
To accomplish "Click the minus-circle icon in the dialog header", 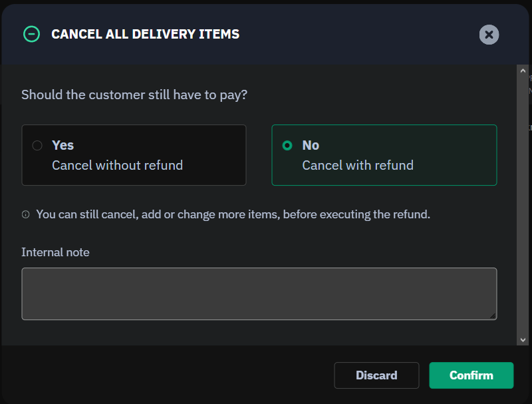I will (31, 34).
